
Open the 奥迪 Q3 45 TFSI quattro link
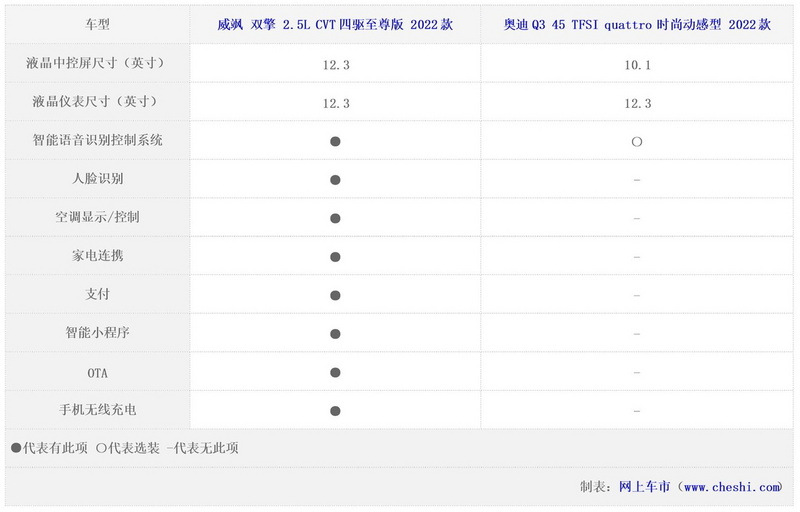point(637,24)
